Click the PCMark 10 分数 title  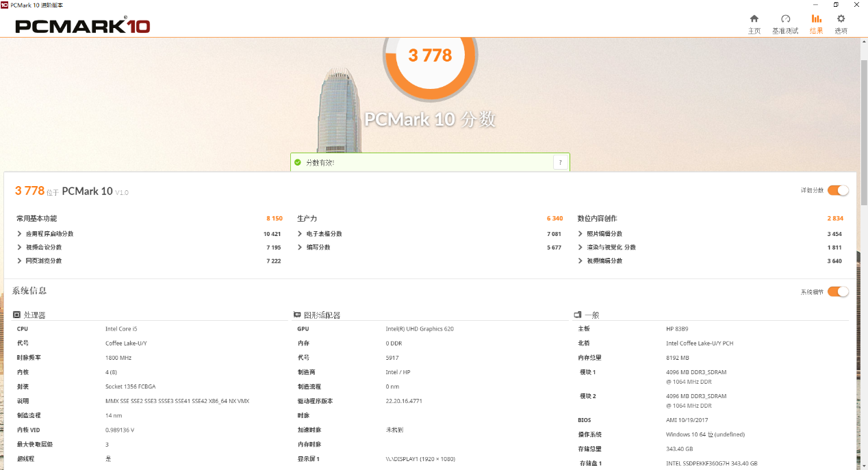430,120
